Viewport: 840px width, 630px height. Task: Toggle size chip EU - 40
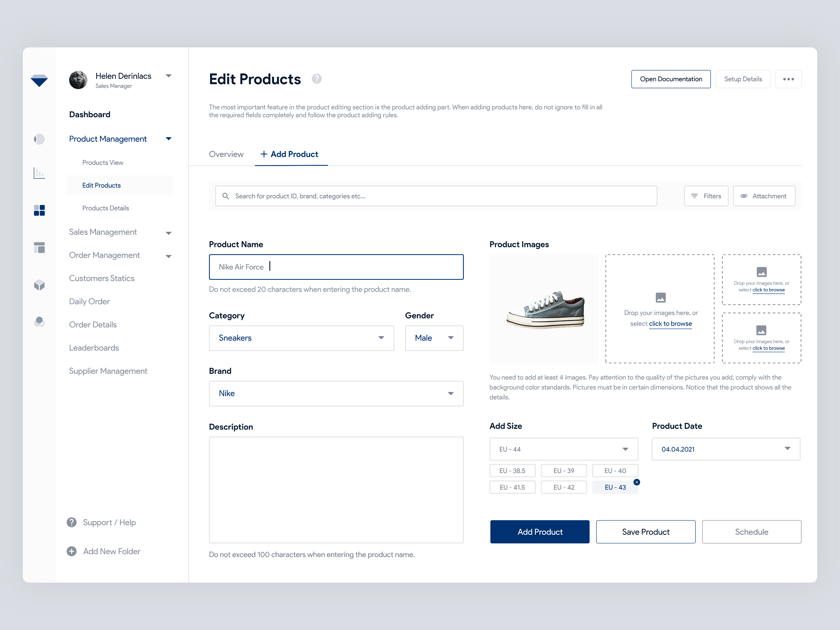point(615,471)
